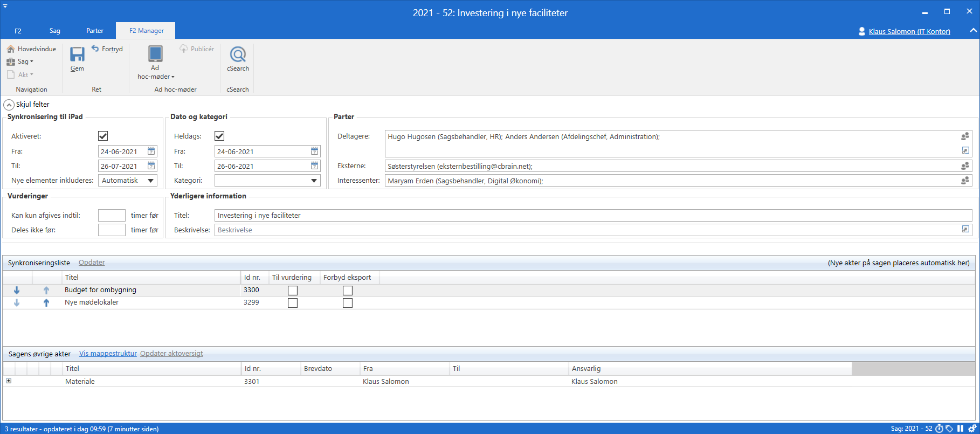Expand the Deltagere field popup icon
Image resolution: width=980 pixels, height=434 pixels.
click(x=965, y=150)
